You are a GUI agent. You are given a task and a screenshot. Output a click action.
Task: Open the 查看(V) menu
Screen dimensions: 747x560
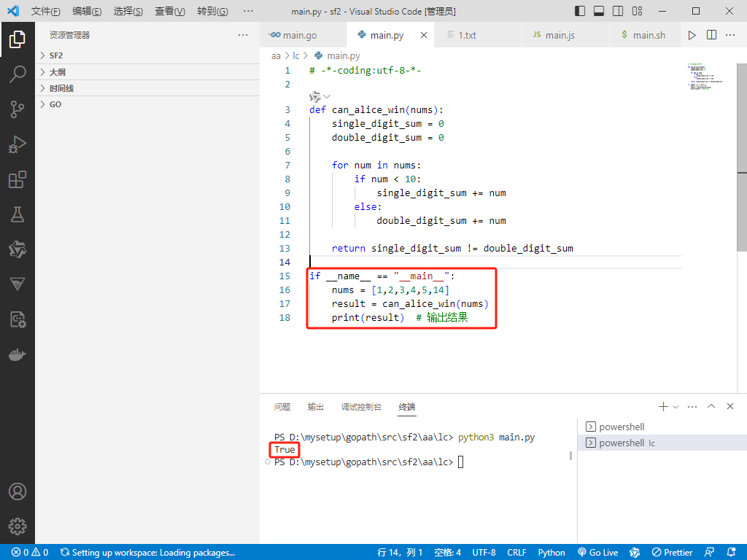coord(170,12)
